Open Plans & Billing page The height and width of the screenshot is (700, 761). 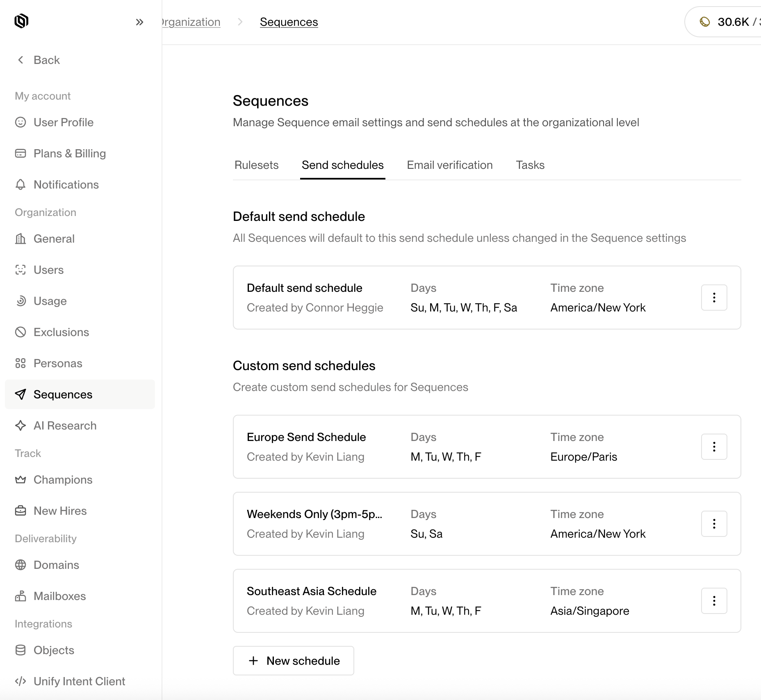click(x=69, y=153)
